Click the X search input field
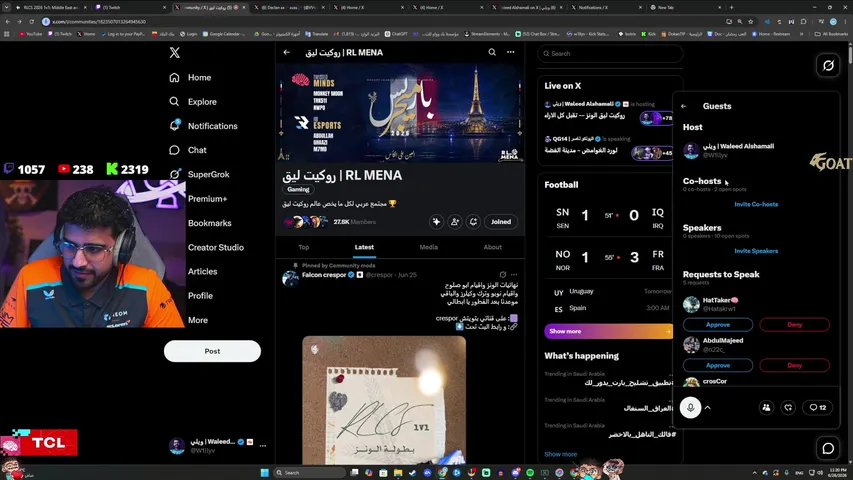 click(x=610, y=53)
